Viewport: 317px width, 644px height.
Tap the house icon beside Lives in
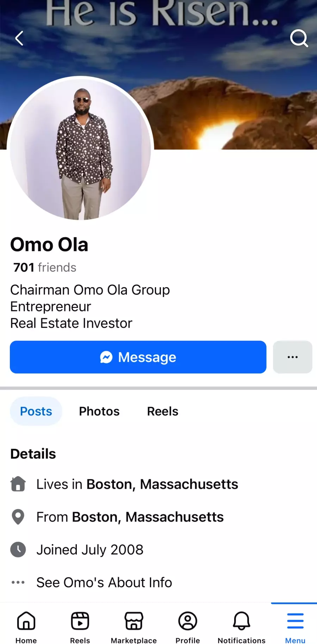18,484
